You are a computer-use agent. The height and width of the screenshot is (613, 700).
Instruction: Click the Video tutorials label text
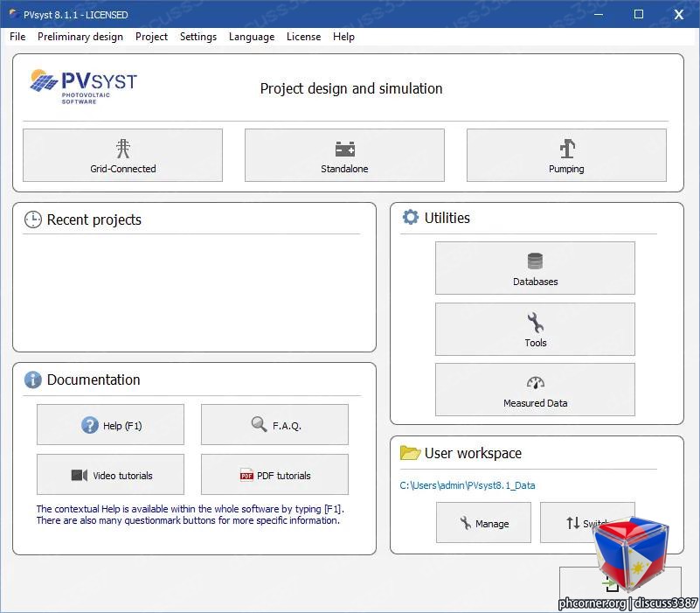[122, 476]
